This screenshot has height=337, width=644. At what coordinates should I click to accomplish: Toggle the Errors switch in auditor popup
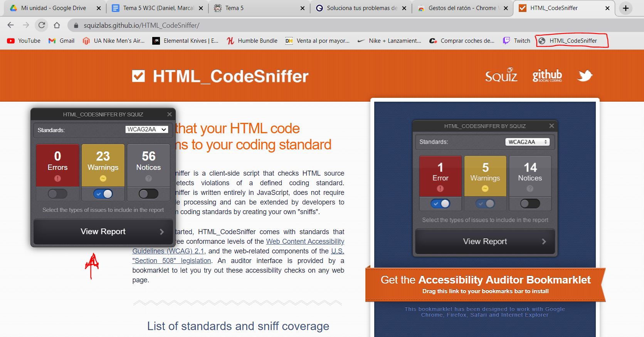click(x=57, y=194)
